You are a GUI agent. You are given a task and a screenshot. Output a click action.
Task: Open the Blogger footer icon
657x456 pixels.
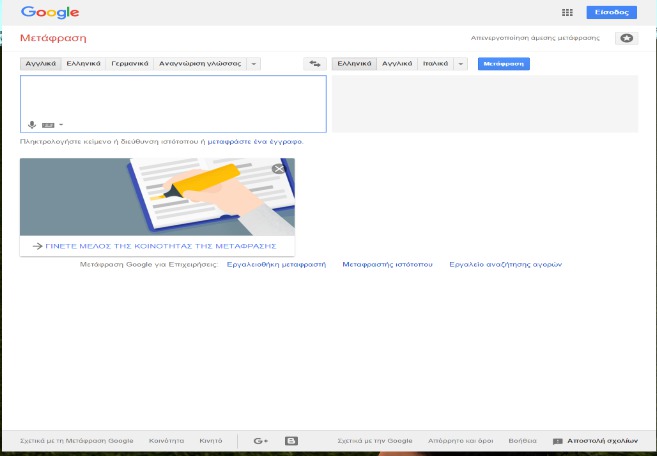(291, 441)
